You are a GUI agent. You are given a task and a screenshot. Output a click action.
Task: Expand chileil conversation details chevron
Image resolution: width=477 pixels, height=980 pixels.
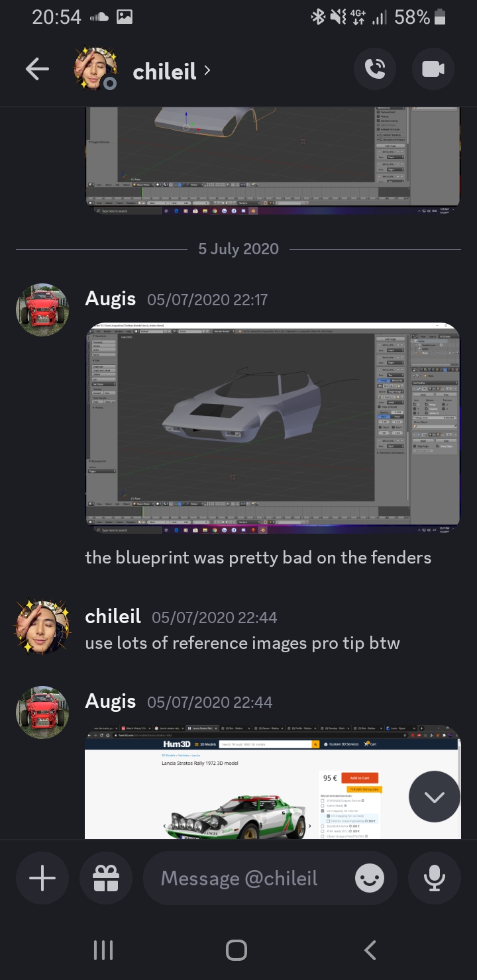pyautogui.click(x=207, y=70)
